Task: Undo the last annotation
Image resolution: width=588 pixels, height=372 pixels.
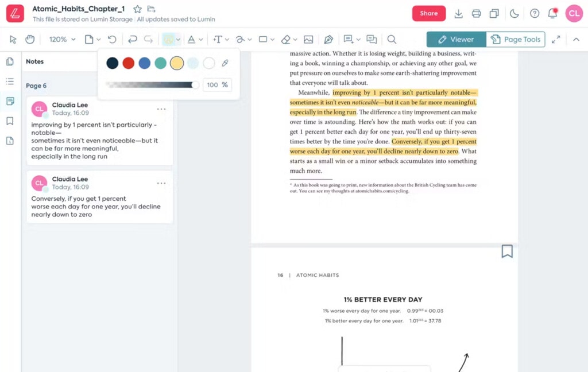Action: [133, 39]
